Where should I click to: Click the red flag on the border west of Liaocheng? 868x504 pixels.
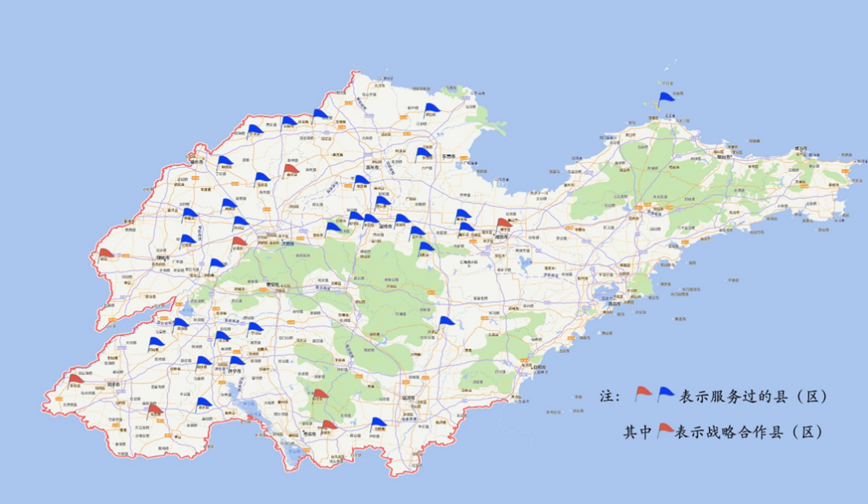coord(106,254)
